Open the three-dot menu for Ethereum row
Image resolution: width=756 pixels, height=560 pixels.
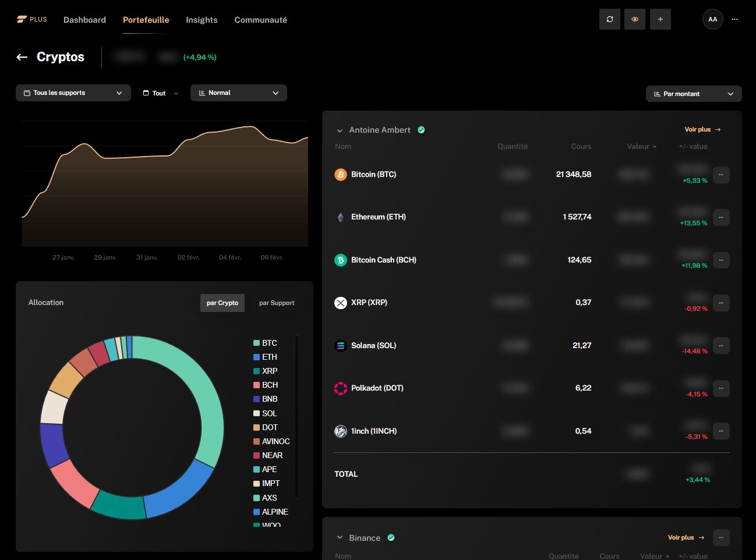(x=721, y=217)
